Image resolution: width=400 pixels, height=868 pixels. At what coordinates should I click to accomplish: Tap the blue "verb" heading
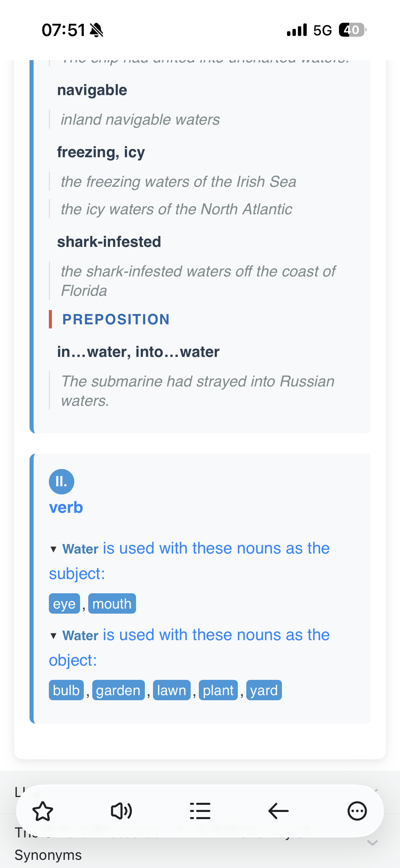tap(66, 508)
